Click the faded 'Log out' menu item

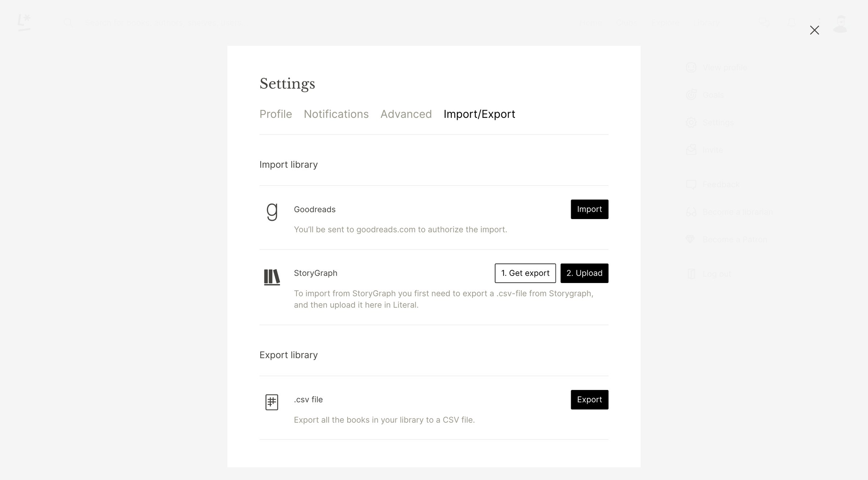(x=709, y=274)
